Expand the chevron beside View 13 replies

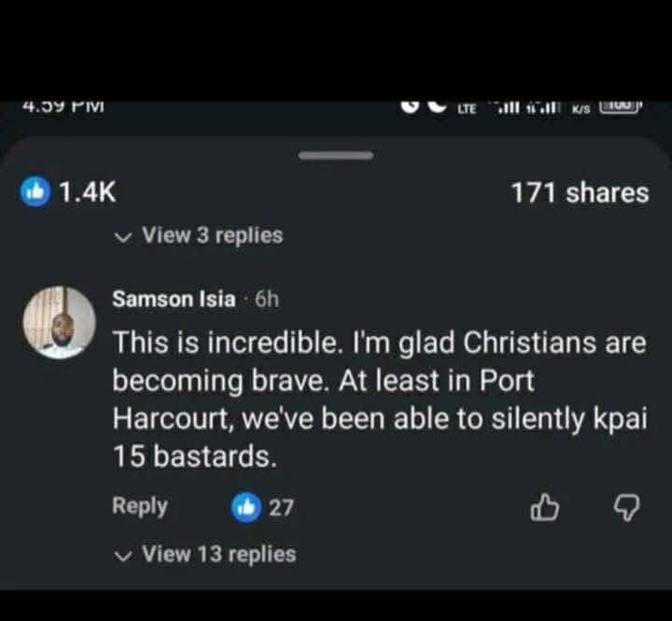[122, 555]
